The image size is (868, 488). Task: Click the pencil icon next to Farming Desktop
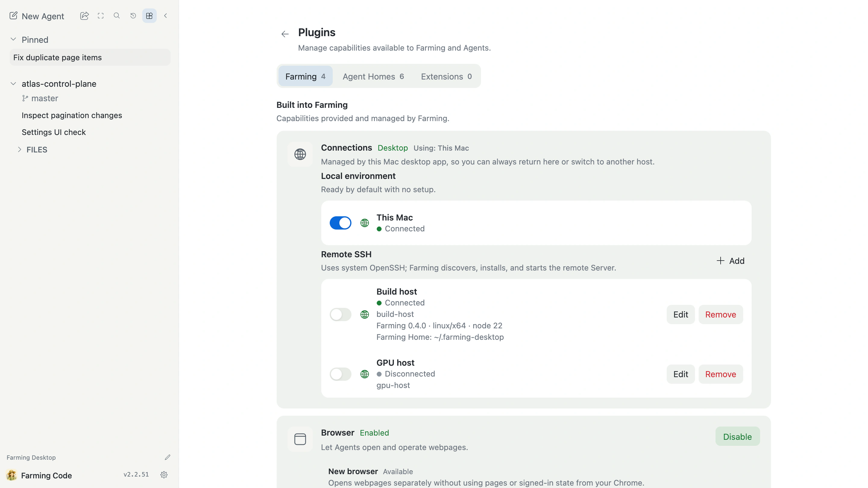[x=168, y=457]
